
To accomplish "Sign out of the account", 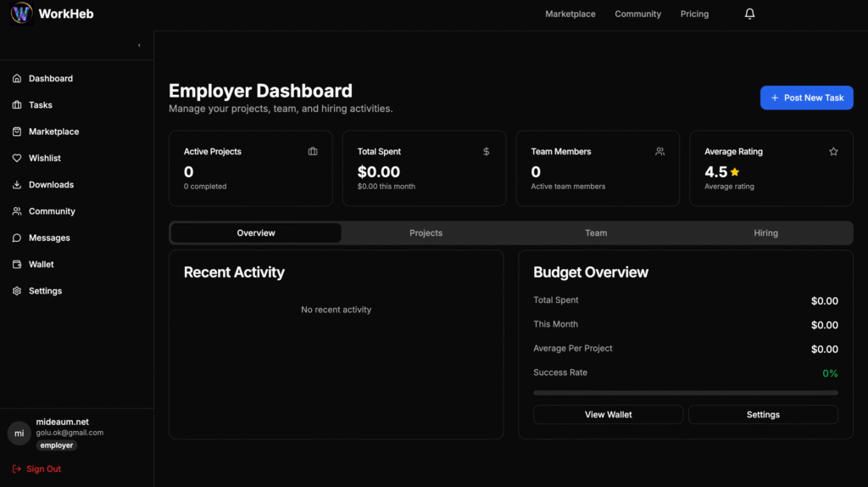I will pyautogui.click(x=37, y=469).
